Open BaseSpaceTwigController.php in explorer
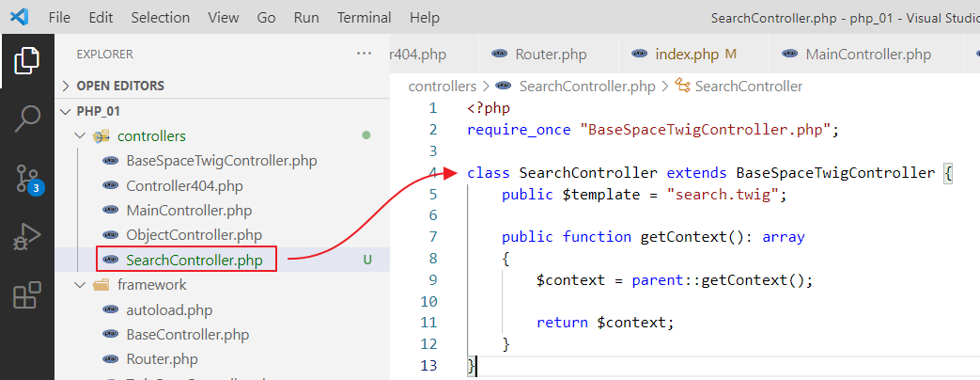The width and height of the screenshot is (980, 380). coord(221,161)
